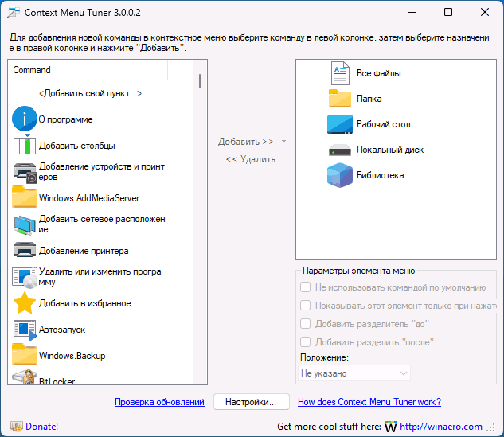Select the Windows.AddMediaServer command text
The width and height of the screenshot is (504, 437).
pyautogui.click(x=89, y=198)
